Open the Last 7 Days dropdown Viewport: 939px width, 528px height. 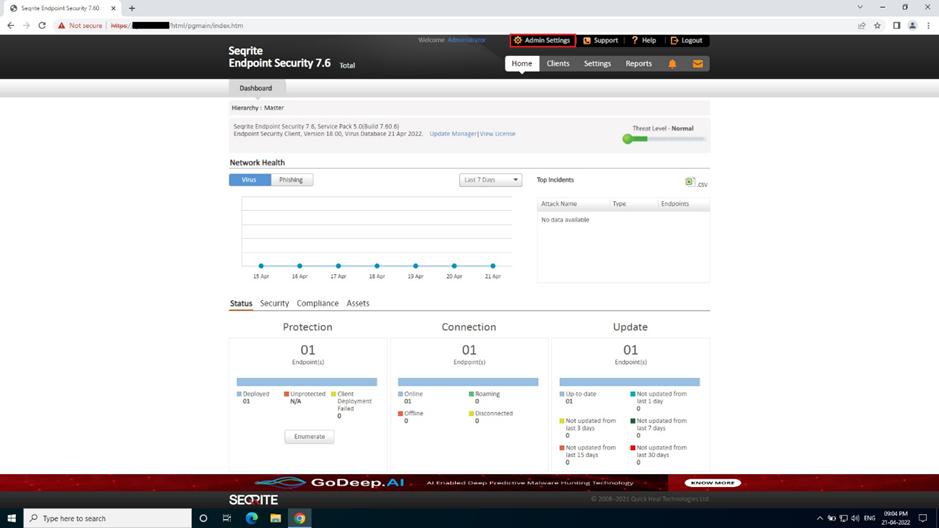(x=490, y=180)
